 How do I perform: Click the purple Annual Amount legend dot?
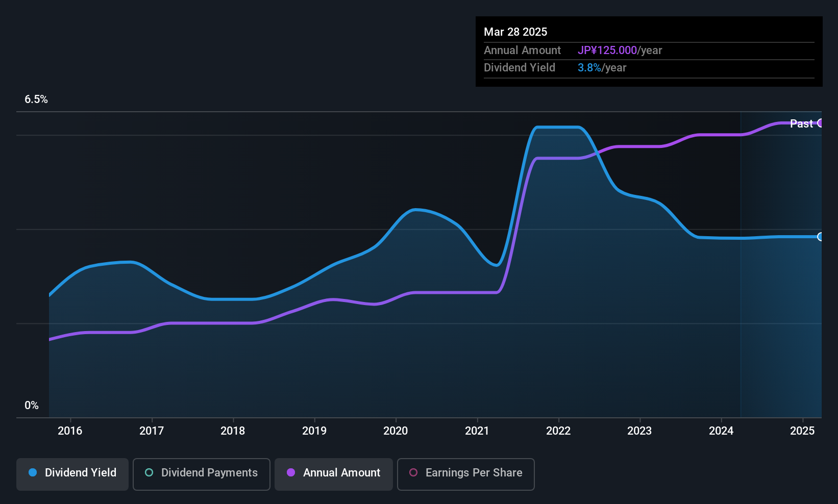[x=291, y=472]
